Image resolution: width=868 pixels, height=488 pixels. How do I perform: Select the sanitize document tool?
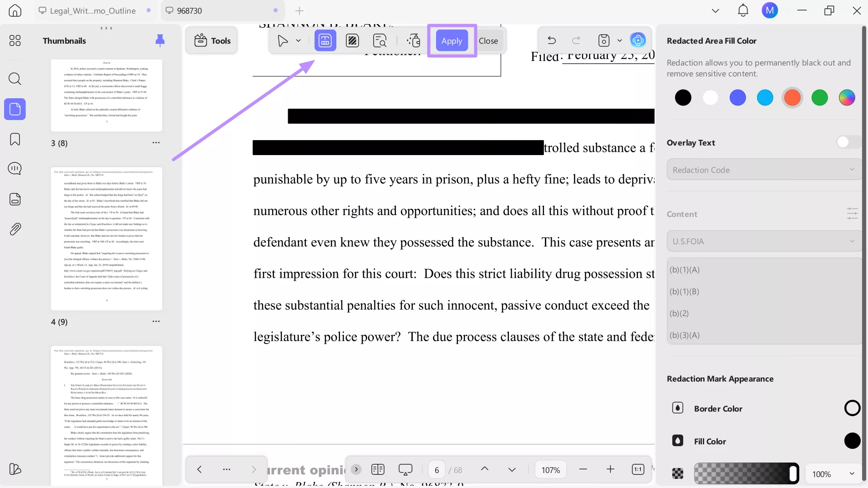[413, 40]
